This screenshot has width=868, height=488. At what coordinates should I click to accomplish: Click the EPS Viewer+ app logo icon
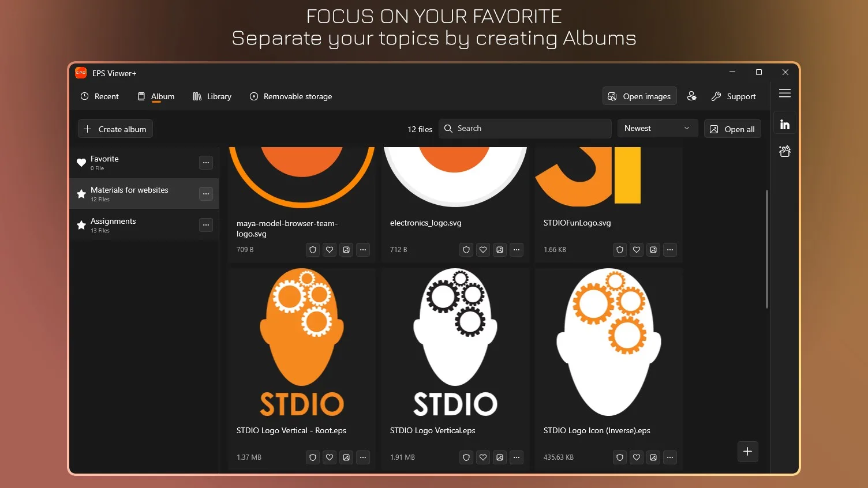pyautogui.click(x=81, y=73)
